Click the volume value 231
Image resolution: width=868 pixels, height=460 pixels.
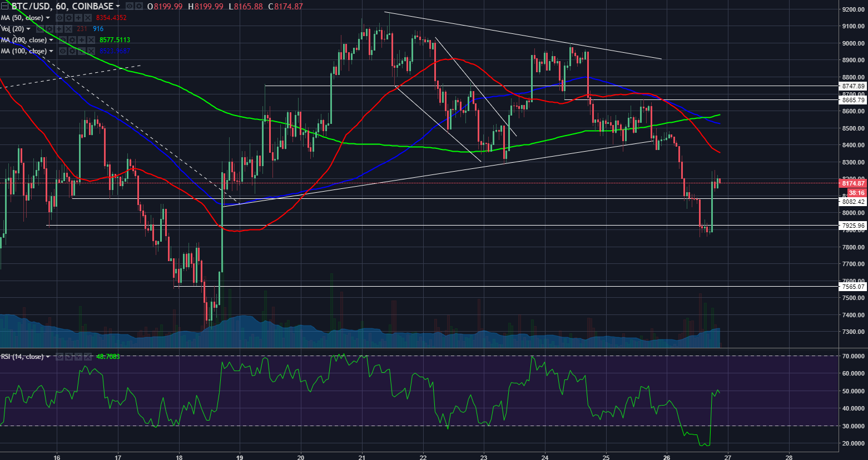click(x=82, y=29)
